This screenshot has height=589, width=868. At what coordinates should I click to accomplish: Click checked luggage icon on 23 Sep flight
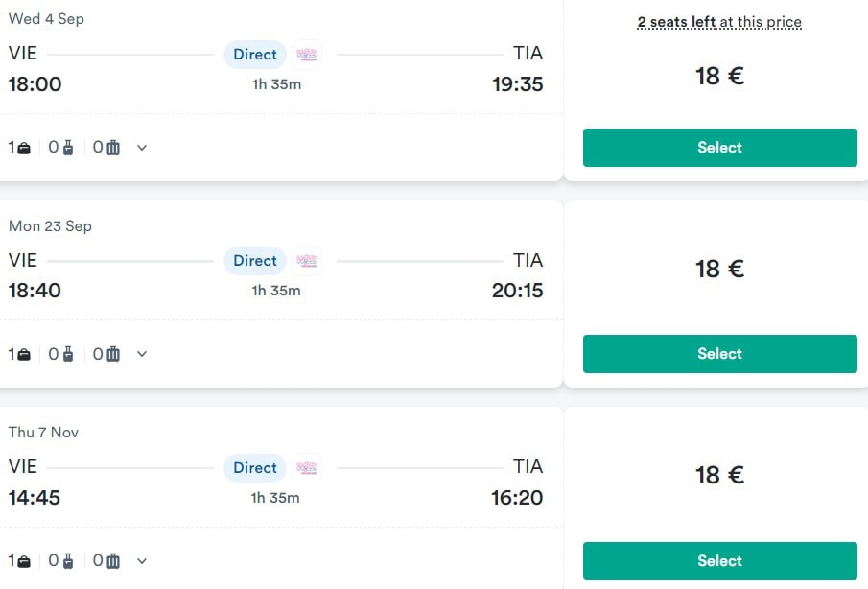(x=113, y=354)
